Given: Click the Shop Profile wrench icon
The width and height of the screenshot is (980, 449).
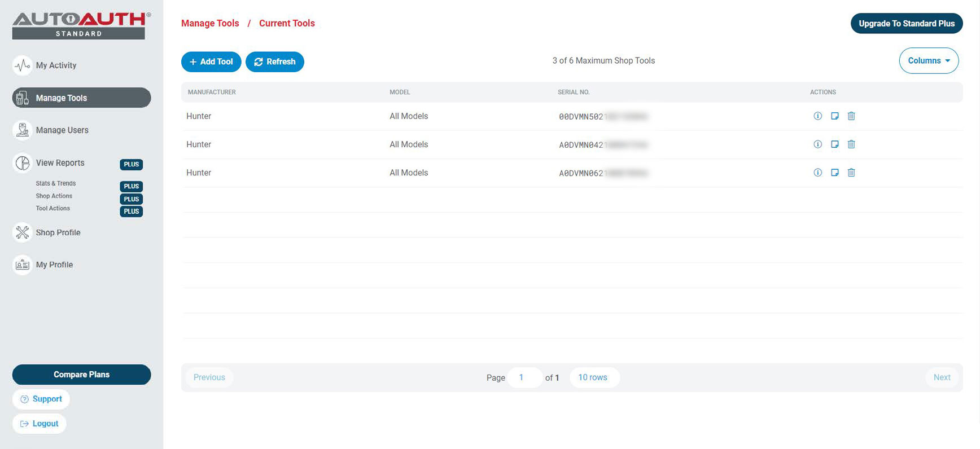Looking at the screenshot, I should [23, 232].
